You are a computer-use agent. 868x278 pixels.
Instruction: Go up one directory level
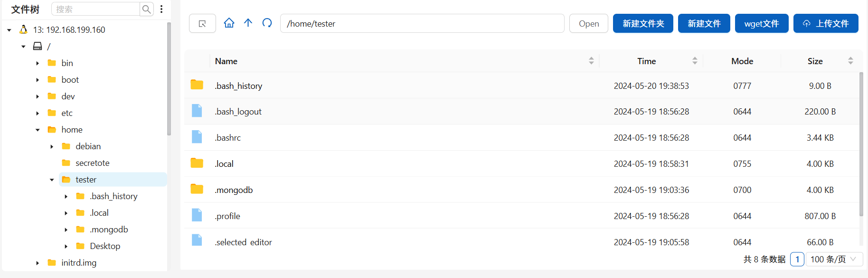[x=248, y=23]
